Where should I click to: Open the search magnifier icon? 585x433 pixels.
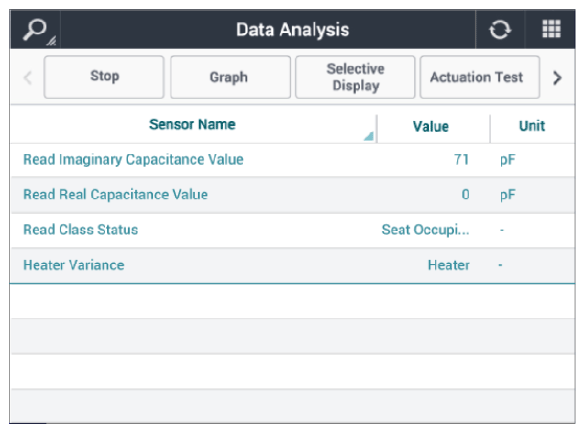35,30
